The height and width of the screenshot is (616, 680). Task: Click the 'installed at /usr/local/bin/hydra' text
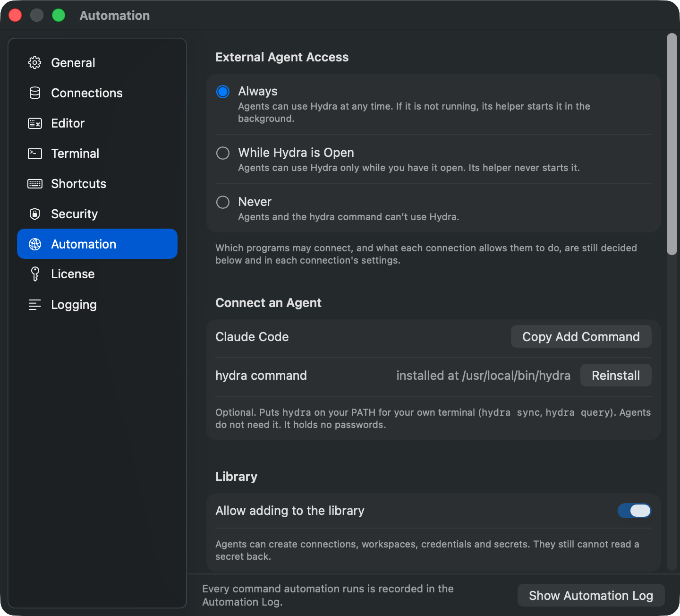[x=483, y=376]
